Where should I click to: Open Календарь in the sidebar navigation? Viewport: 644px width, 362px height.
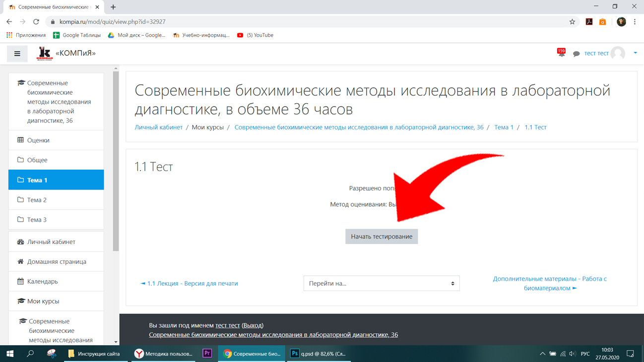[x=56, y=281]
